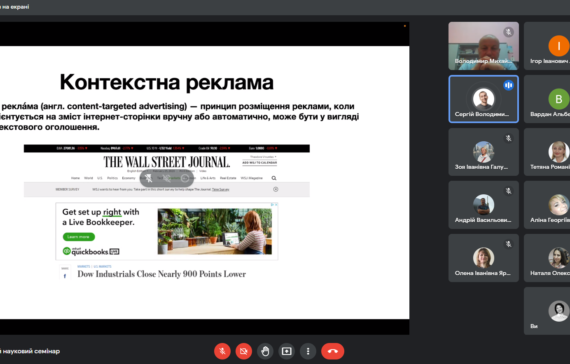
Task: Unpin the presentation using overlay pin icon
Action: click(149, 178)
